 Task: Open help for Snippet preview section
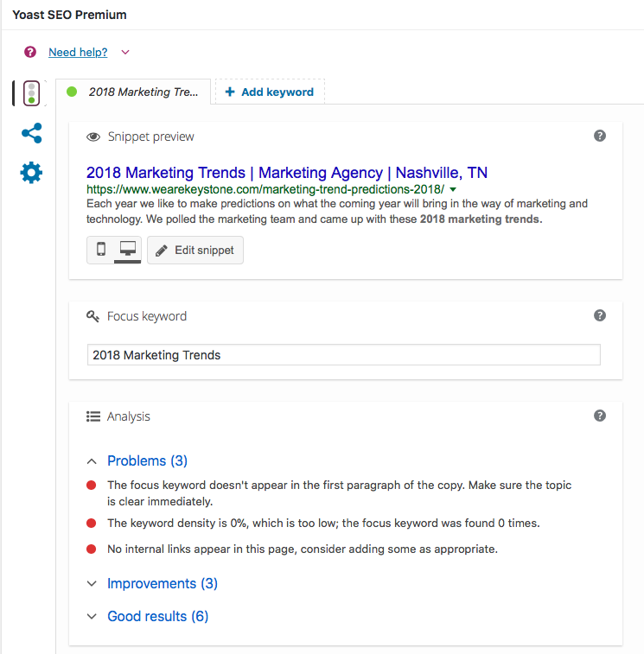pos(600,136)
